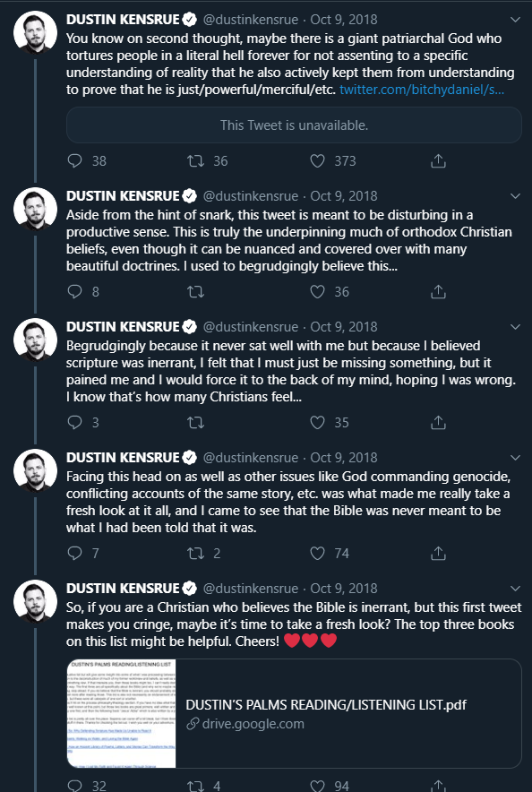532x792 pixels.
Task: Share the 'Facing this head on' tweet
Action: (x=438, y=554)
